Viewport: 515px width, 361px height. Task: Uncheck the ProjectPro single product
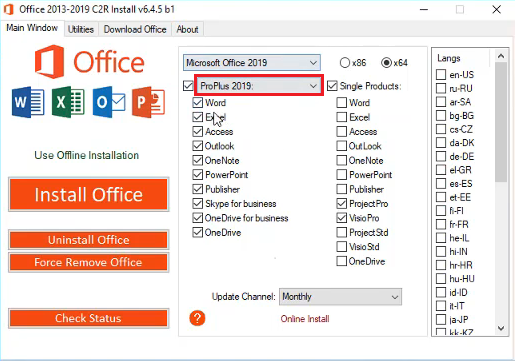[341, 203]
